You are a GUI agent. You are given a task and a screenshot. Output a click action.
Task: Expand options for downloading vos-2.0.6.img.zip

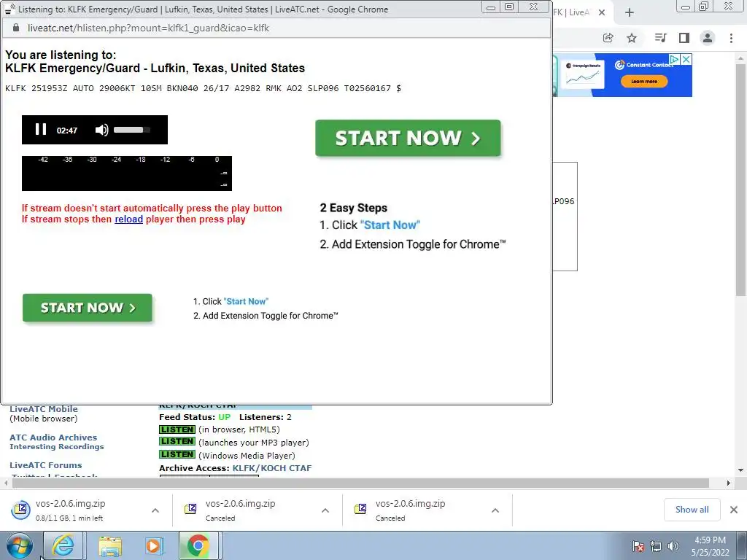point(155,510)
